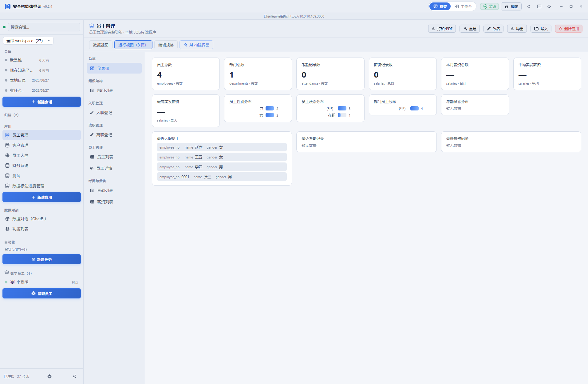Click the 男 gender distribution bar
The height and width of the screenshot is (384, 588).
[270, 108]
